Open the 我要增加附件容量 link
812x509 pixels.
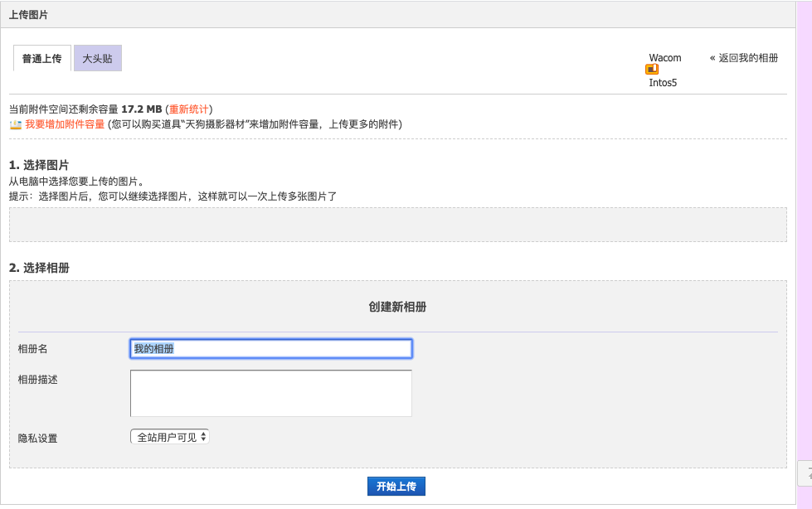click(x=65, y=124)
